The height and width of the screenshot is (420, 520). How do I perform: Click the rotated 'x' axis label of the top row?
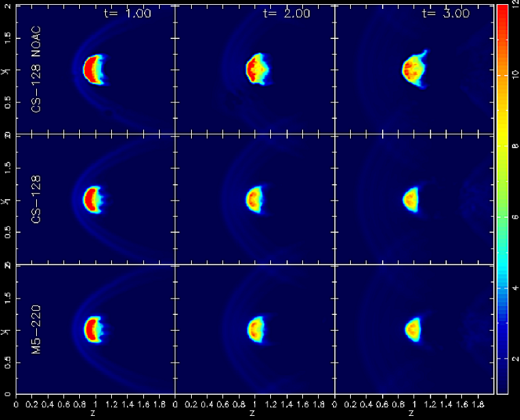click(x=6, y=72)
